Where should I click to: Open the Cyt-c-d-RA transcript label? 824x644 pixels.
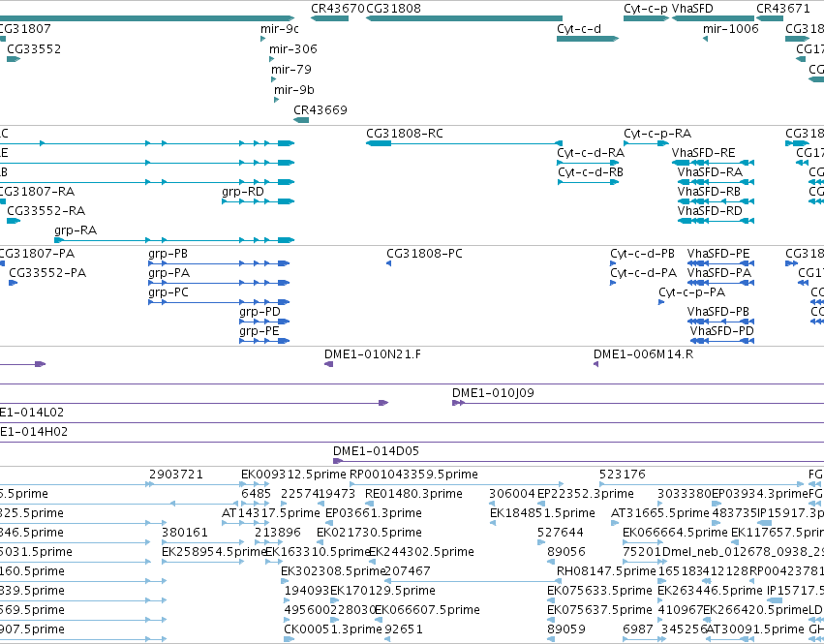pyautogui.click(x=591, y=153)
